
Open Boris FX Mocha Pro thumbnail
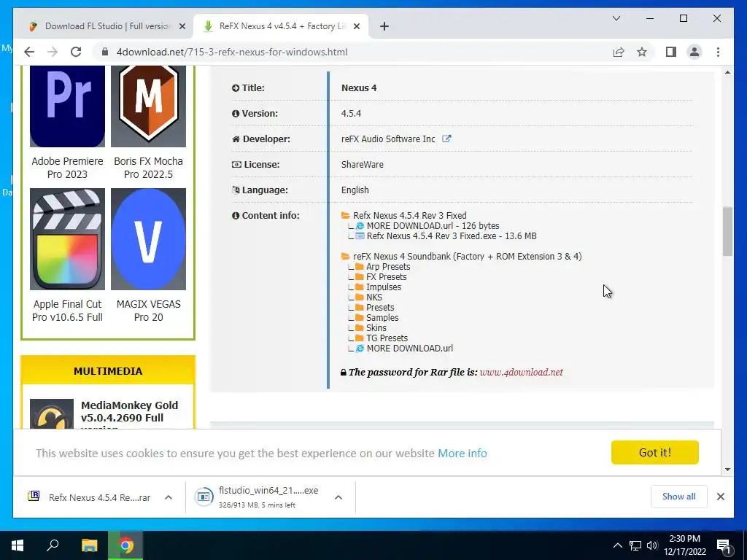(x=148, y=106)
